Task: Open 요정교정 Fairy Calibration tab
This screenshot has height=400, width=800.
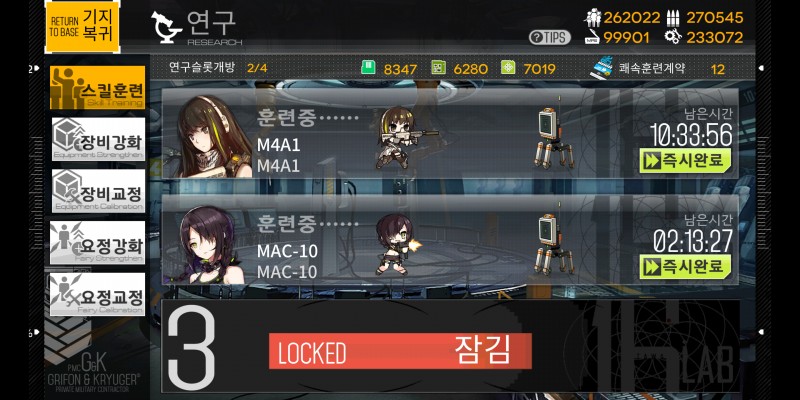Action: [97, 295]
